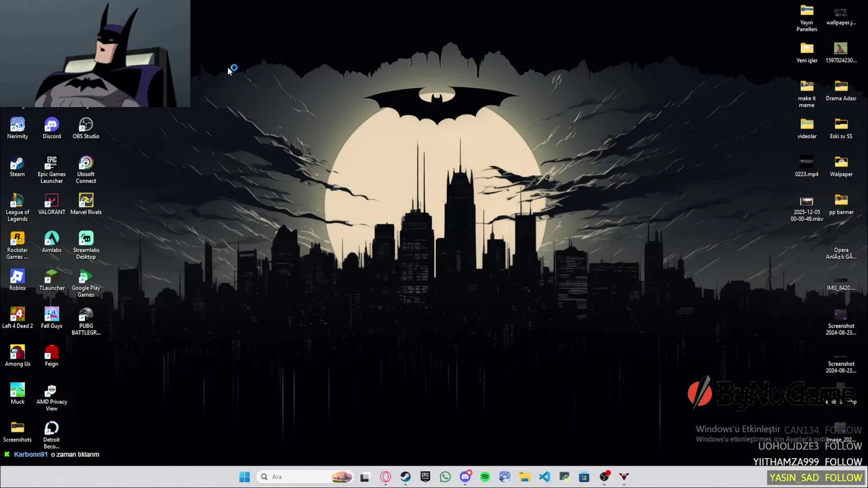Select the Screenshots folder on the desktop
868x488 pixels.
18,432
